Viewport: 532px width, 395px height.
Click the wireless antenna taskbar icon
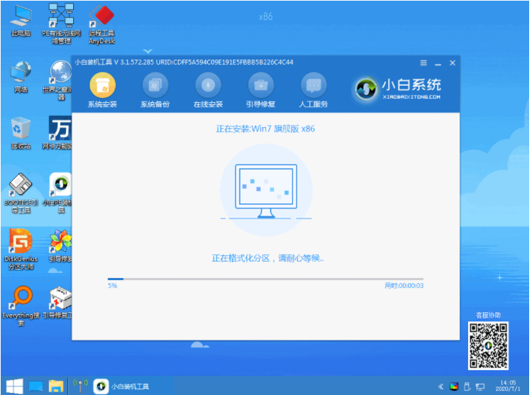tap(80, 386)
